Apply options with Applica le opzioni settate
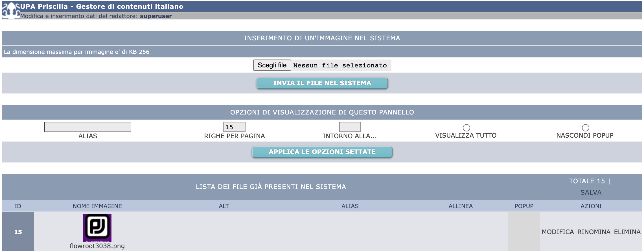The image size is (644, 251). [322, 152]
